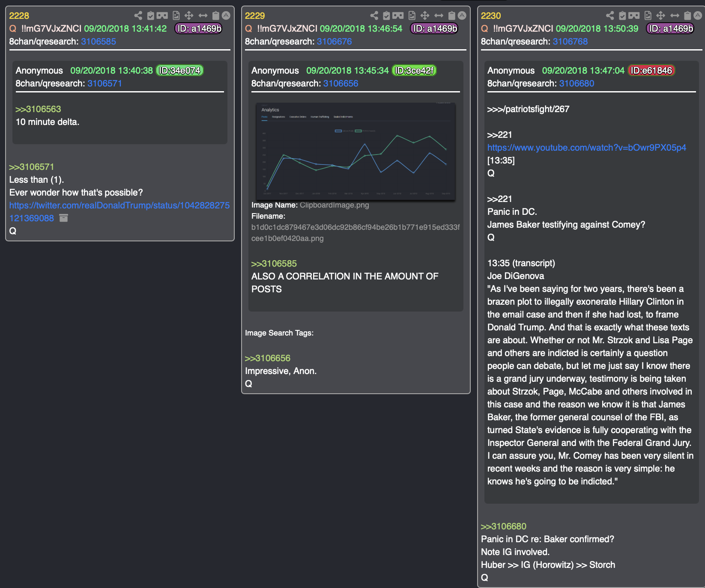Open archive icon next to Trump tweet link
The image size is (705, 588).
tap(63, 218)
